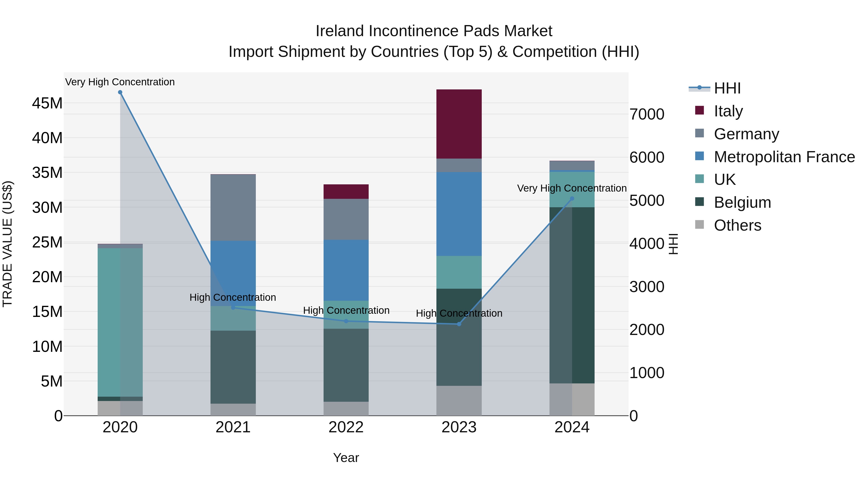Viewport: 868px width, 488px height.
Task: Click the 'High Concentration' label for 2021
Action: coord(233,297)
